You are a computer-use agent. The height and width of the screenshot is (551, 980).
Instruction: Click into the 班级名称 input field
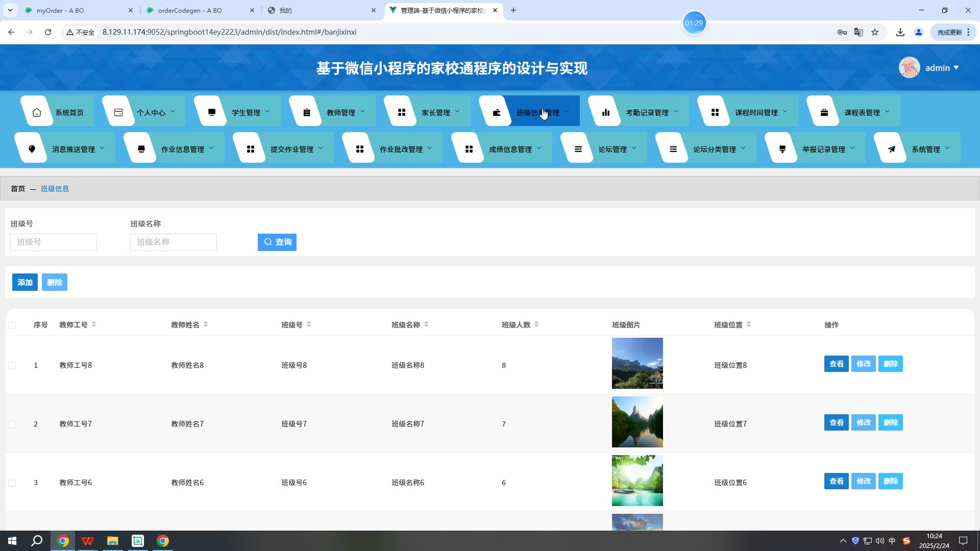(174, 242)
